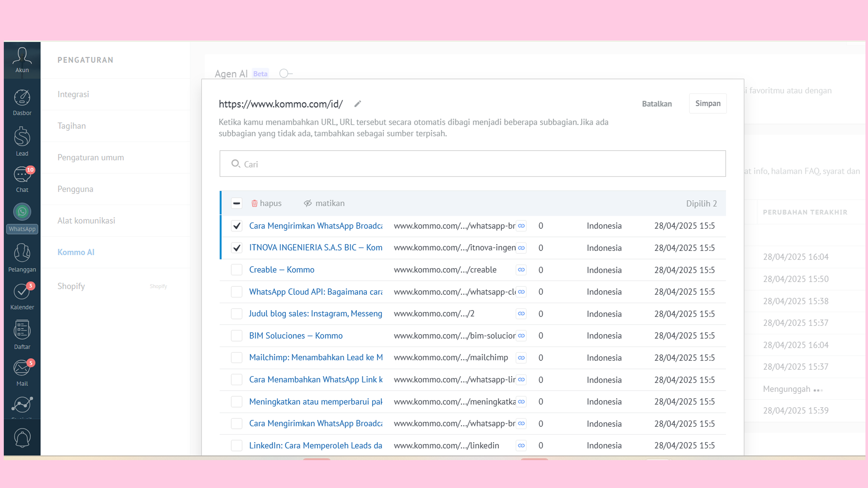Screen dimensions: 868x488
Task: Check the LinkedIn row checkbox
Action: coord(237,445)
